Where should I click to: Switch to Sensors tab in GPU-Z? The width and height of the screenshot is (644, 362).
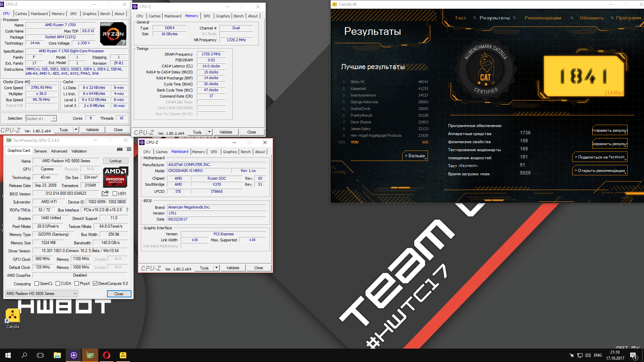pyautogui.click(x=41, y=151)
